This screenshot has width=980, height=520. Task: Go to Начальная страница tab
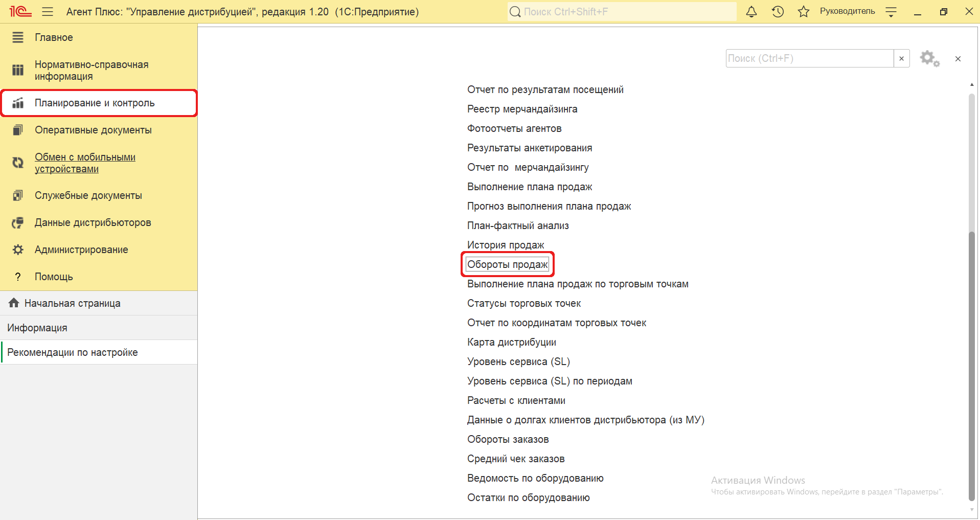click(x=99, y=303)
